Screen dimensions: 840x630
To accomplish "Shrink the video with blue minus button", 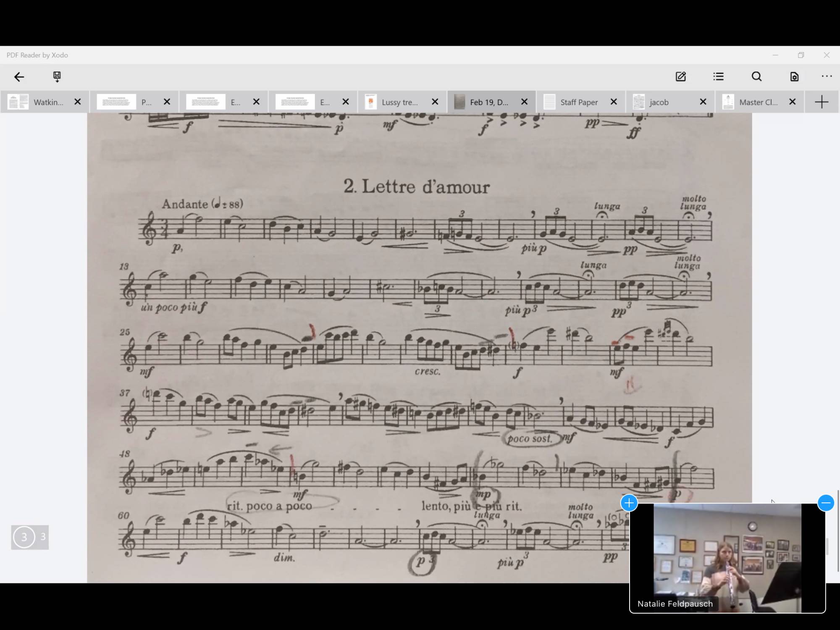I will pos(825,503).
